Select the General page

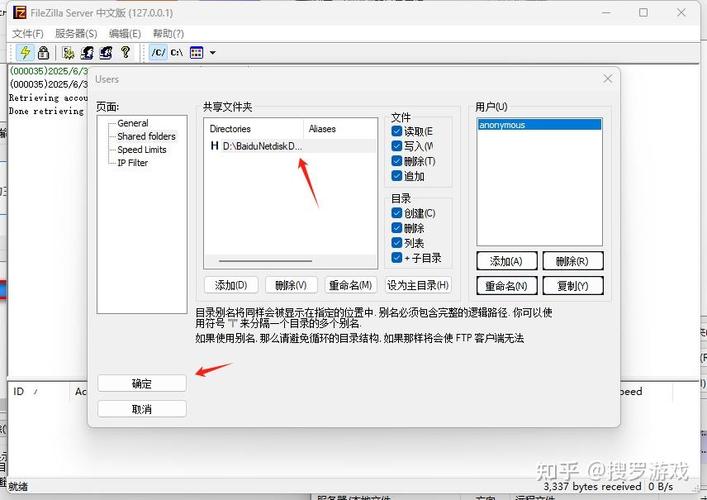point(133,123)
